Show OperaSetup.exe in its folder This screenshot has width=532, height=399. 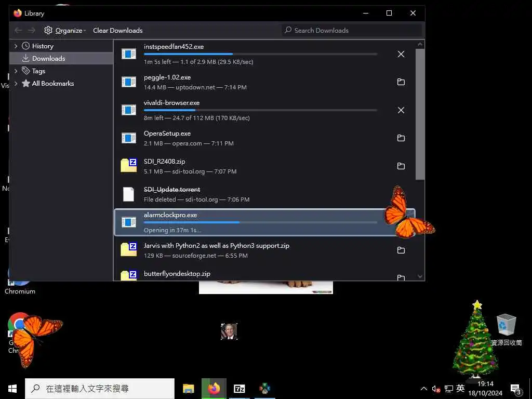(401, 138)
